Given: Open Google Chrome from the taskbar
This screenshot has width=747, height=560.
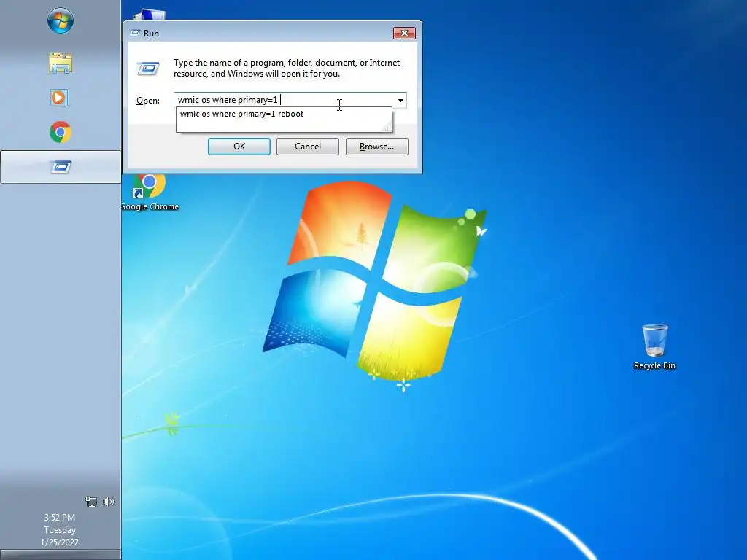Looking at the screenshot, I should [x=61, y=133].
